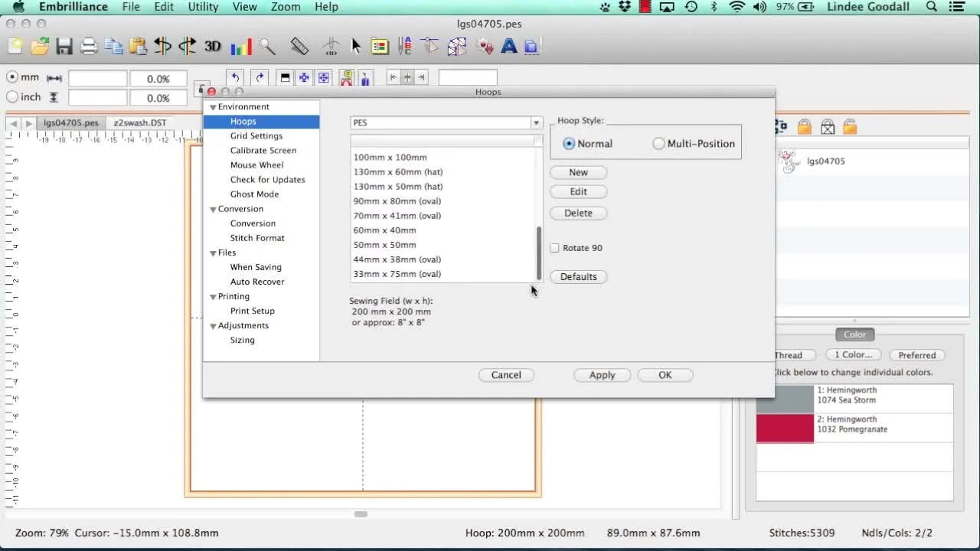
Task: Click the Defaults button
Action: (x=578, y=276)
